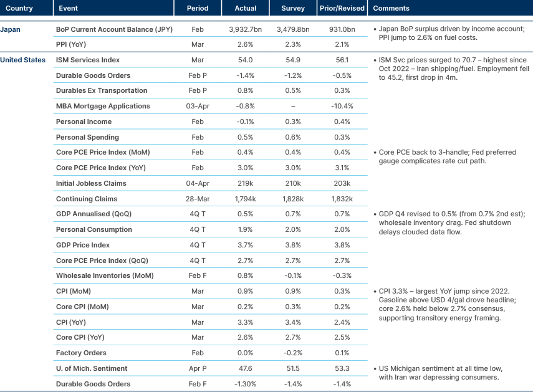Click the Prior/Revised column header
533x392 pixels.
[342, 8]
